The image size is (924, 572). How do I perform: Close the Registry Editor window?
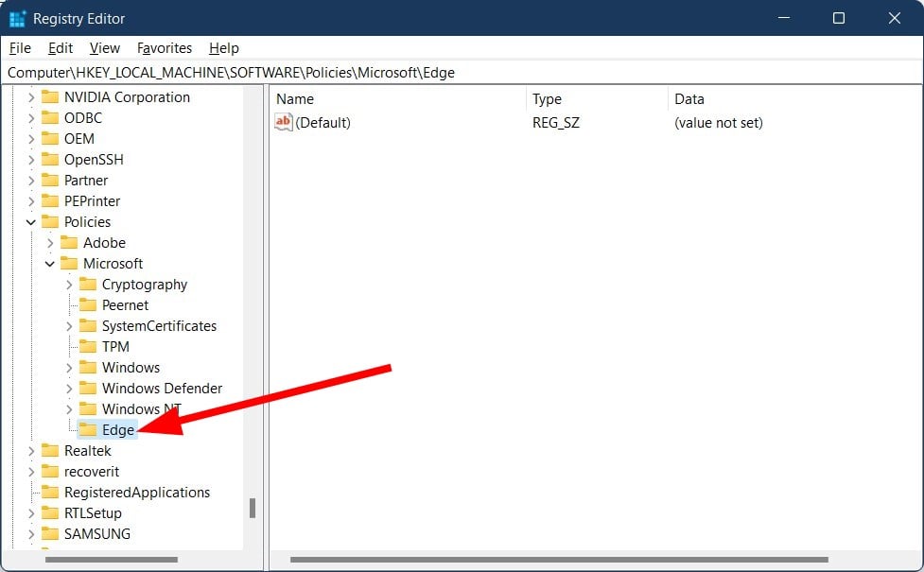pyautogui.click(x=894, y=18)
